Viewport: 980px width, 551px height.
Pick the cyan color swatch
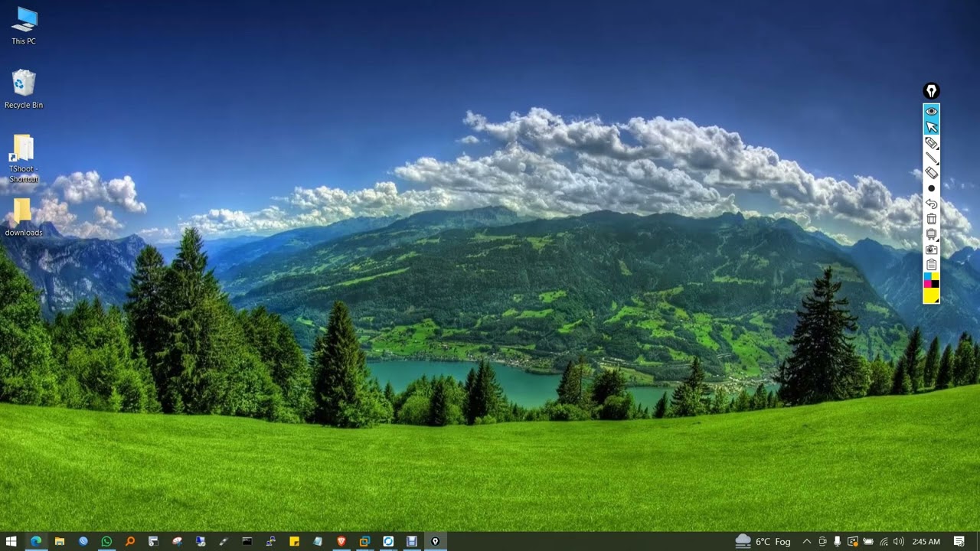click(927, 276)
